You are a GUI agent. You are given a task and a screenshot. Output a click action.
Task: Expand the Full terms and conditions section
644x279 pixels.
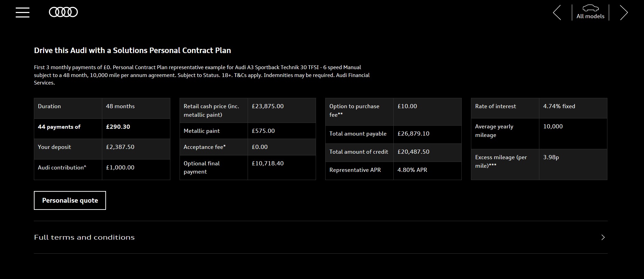(x=84, y=237)
